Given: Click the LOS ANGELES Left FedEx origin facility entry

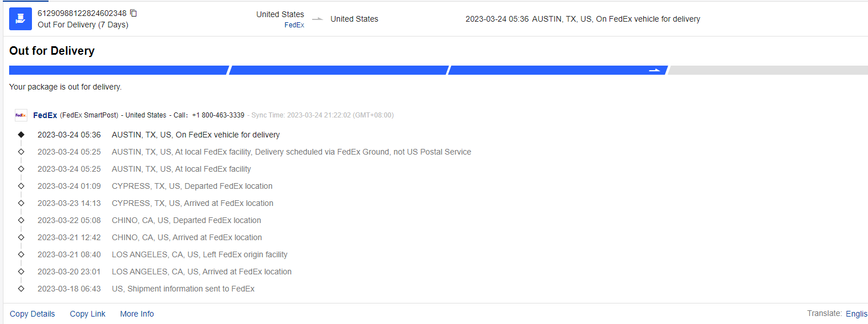Looking at the screenshot, I should 199,254.
